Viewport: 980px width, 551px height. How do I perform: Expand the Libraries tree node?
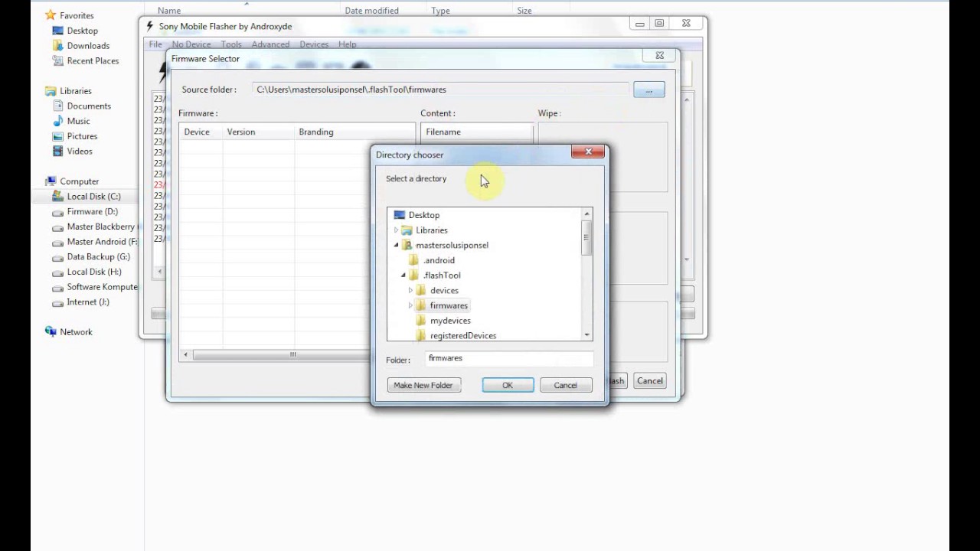click(x=397, y=230)
